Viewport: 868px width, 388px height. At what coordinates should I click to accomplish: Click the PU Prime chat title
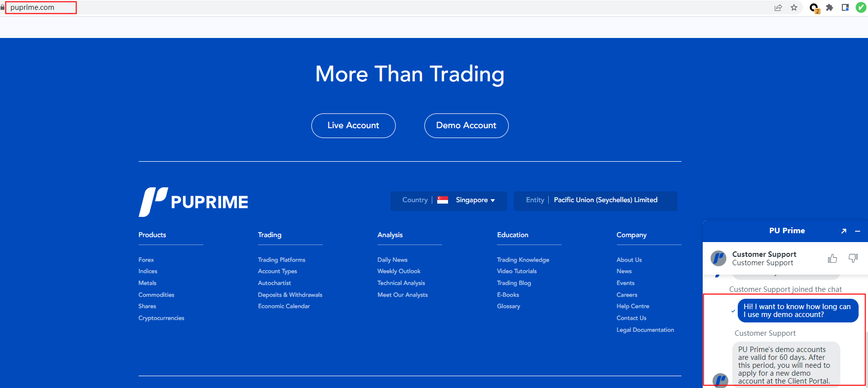[787, 231]
